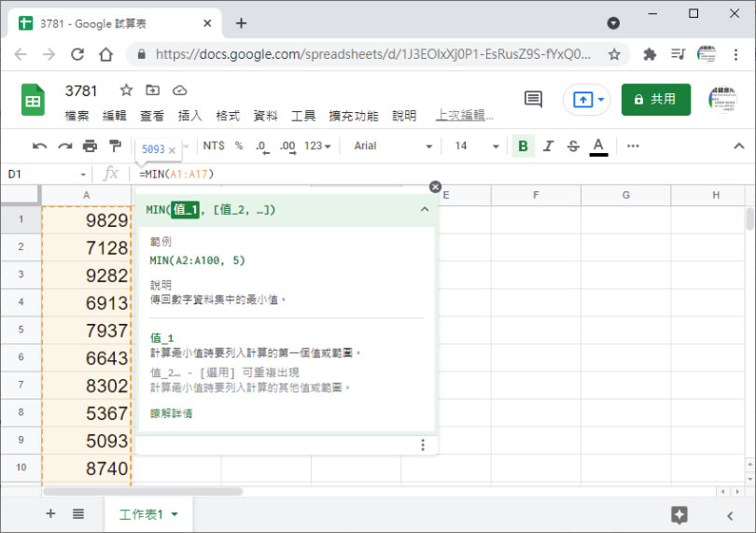Open the 123 number format dropdown
Screen dimensions: 756x533
pyautogui.click(x=317, y=146)
